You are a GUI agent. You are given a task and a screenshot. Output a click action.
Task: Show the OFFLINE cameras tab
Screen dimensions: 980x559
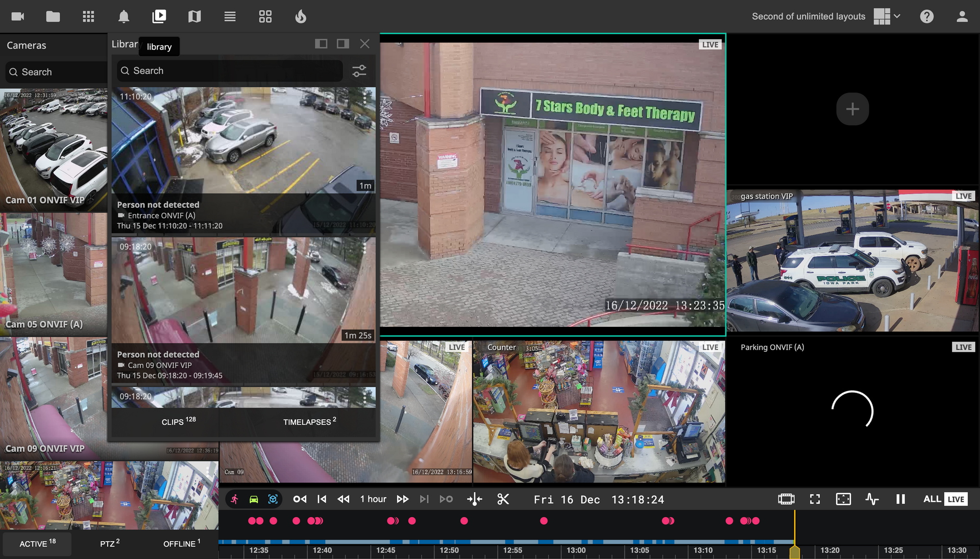(x=182, y=543)
